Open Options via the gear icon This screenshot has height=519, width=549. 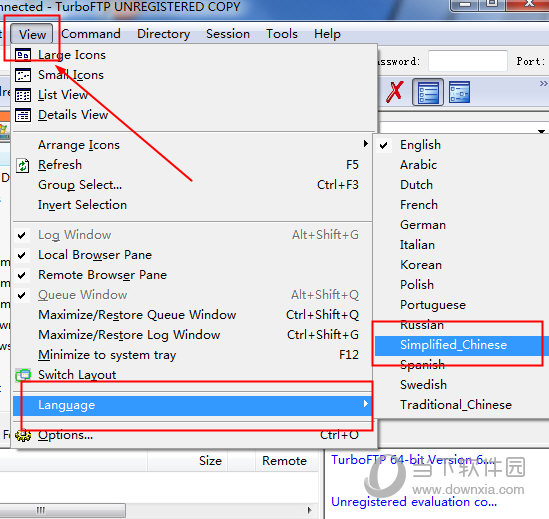click(x=23, y=435)
